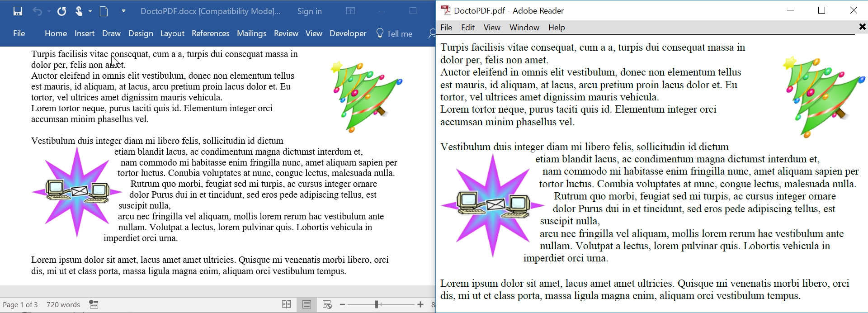Click the Save icon in Word

[18, 11]
